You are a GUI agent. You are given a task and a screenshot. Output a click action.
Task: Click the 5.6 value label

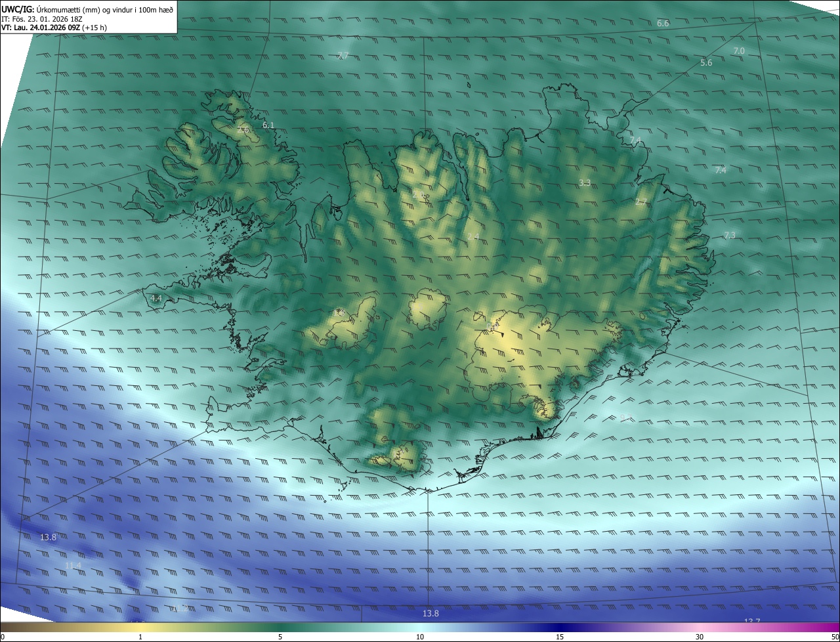706,63
